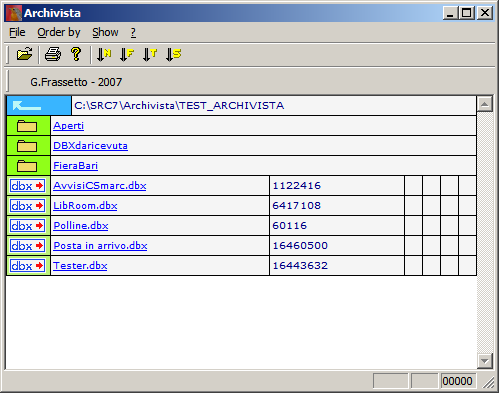Click the printer toolbar icon
Image resolution: width=499 pixels, height=393 pixels.
click(53, 54)
